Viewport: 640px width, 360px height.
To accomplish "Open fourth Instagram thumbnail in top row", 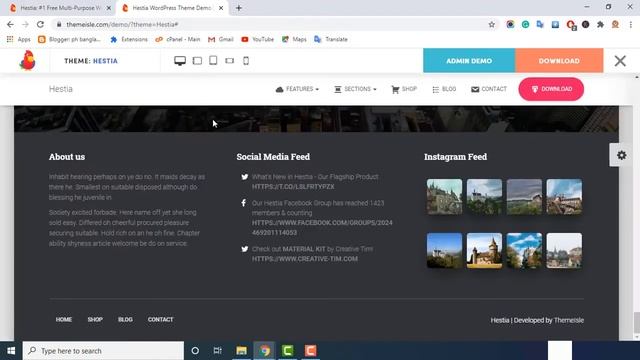I will [564, 197].
